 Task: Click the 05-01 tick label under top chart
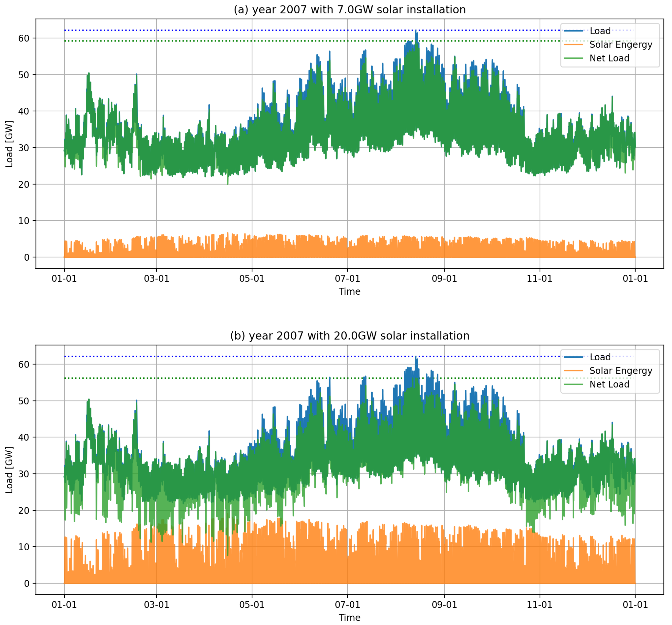coord(252,279)
